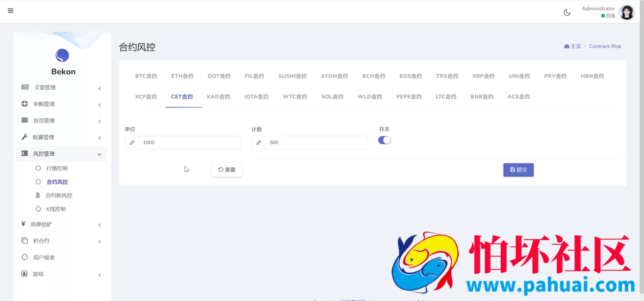Image resolution: width=644 pixels, height=301 pixels.
Task: Click the 文章管理 newspaper icon
Action: [25, 87]
